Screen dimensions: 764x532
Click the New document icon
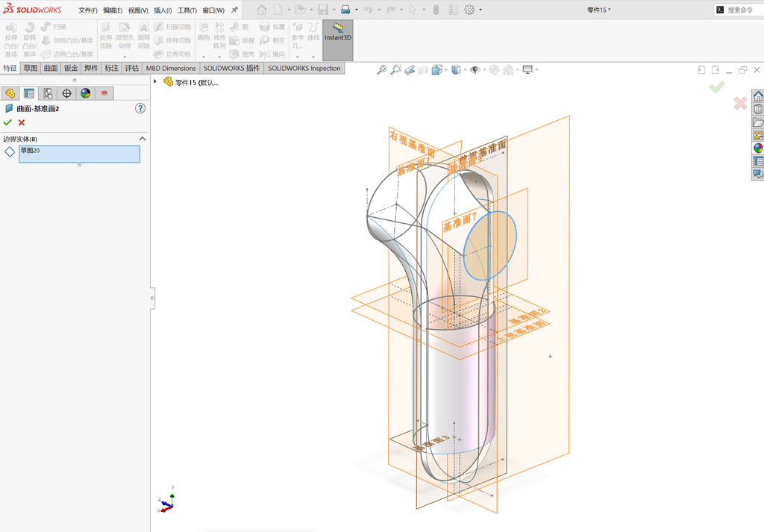pos(278,10)
